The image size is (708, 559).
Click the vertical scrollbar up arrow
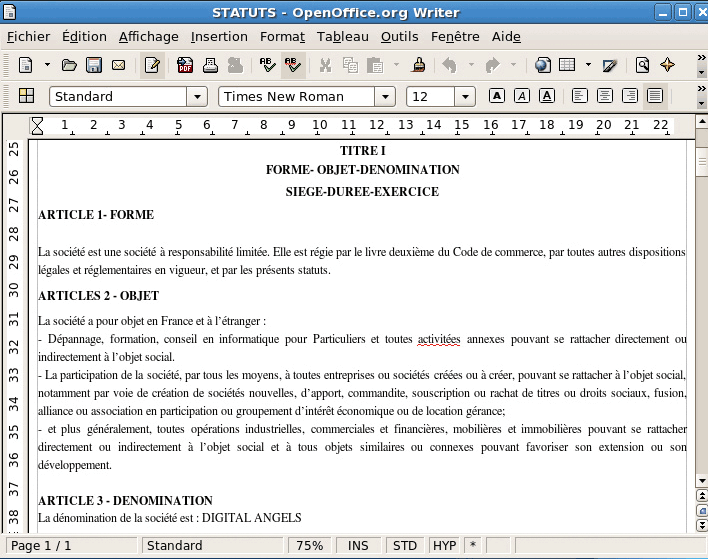702,121
